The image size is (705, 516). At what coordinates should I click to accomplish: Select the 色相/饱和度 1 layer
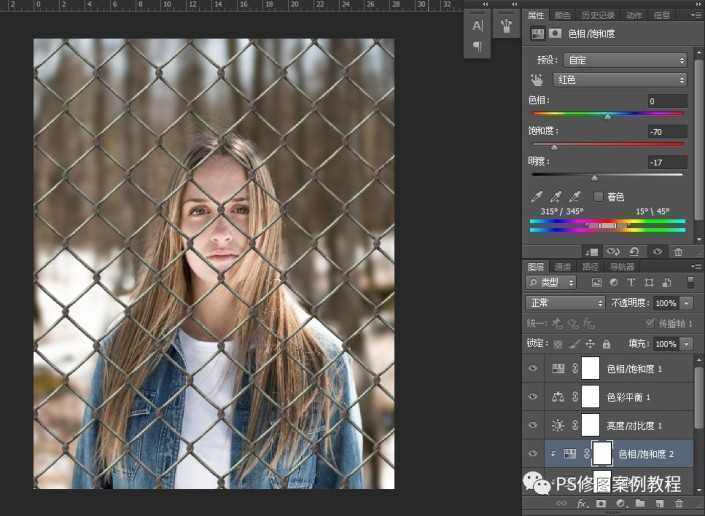(x=635, y=369)
